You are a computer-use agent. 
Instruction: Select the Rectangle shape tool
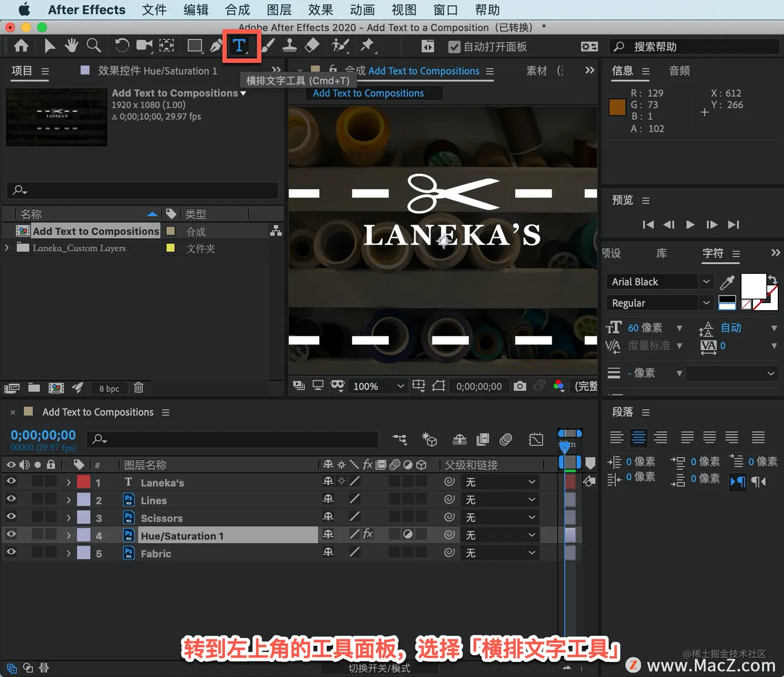click(x=194, y=46)
